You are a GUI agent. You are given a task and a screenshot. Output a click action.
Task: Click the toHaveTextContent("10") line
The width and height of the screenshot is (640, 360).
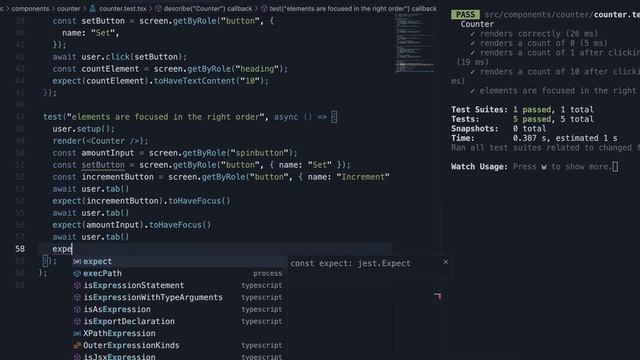[160, 81]
